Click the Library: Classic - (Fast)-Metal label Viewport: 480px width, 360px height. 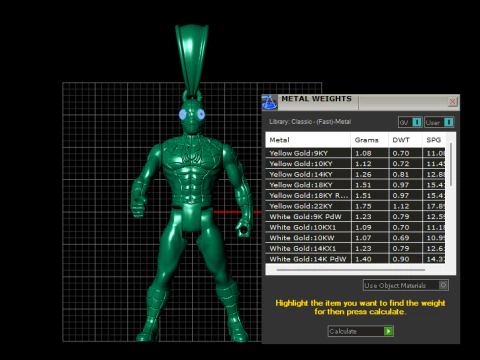(310, 122)
